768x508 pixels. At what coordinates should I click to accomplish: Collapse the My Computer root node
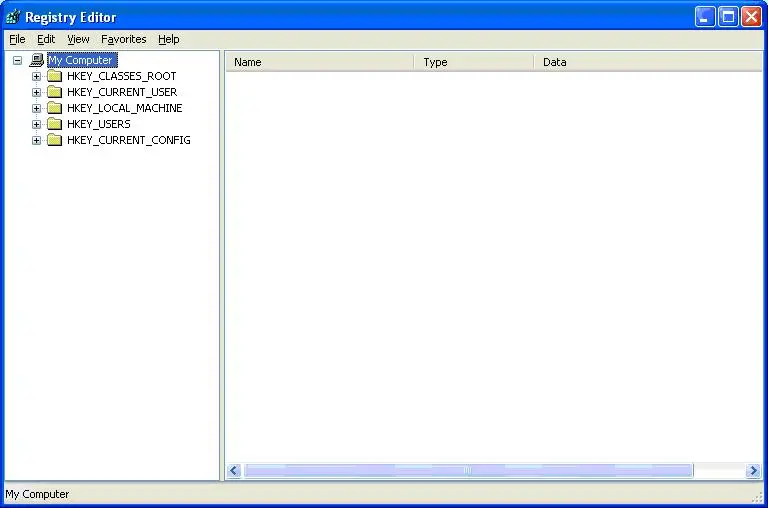(17, 60)
